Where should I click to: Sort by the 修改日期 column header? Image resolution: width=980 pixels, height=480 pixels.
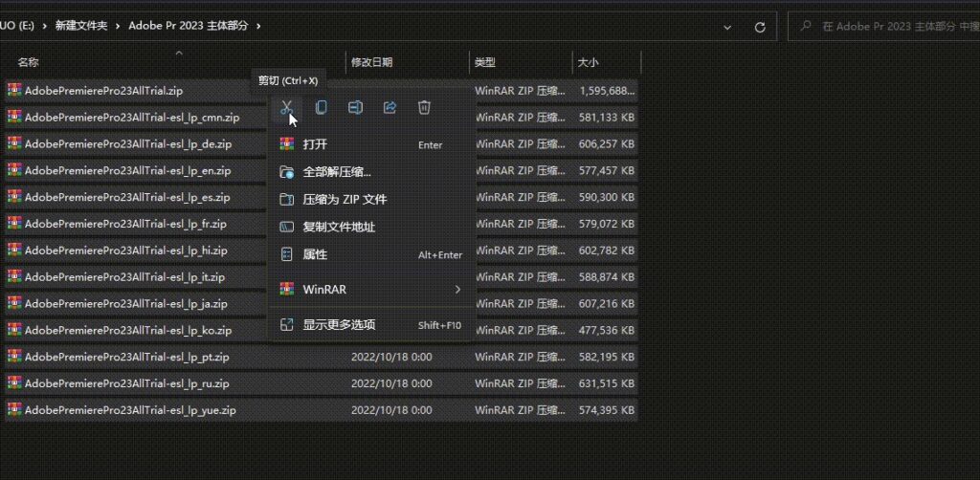pyautogui.click(x=372, y=62)
